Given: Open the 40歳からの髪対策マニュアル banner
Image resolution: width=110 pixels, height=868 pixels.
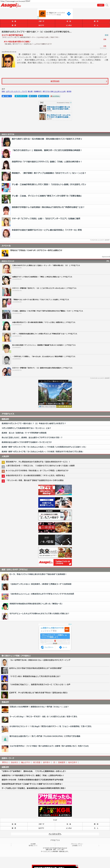Looking at the screenshot, I should click(55, 502).
